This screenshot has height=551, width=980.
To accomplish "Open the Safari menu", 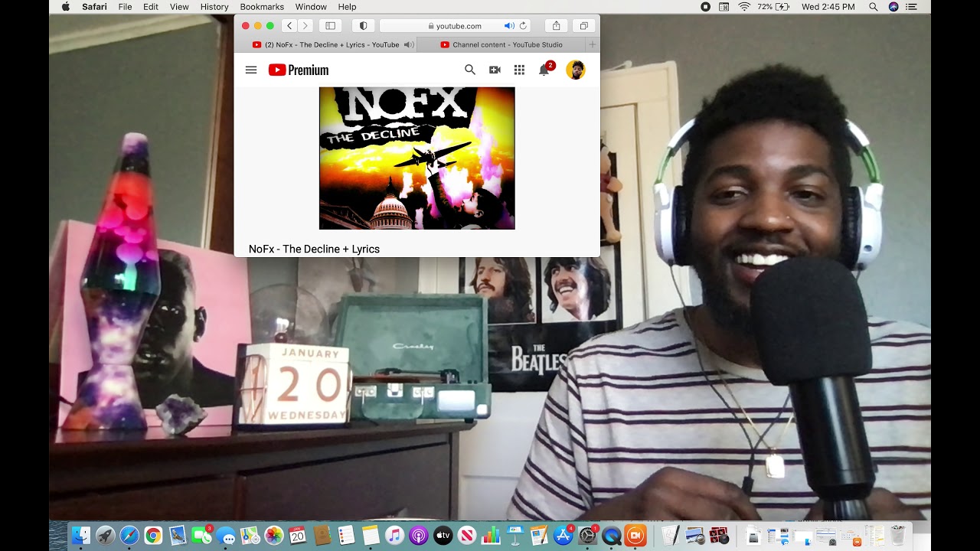I will (x=95, y=7).
